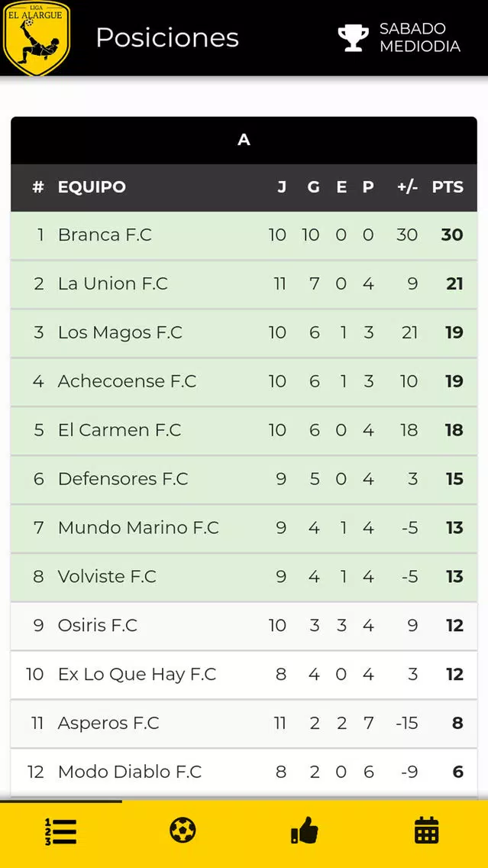Viewport: 488px width, 868px height.
Task: Open the soccer ball matches tab
Action: pyautogui.click(x=183, y=830)
